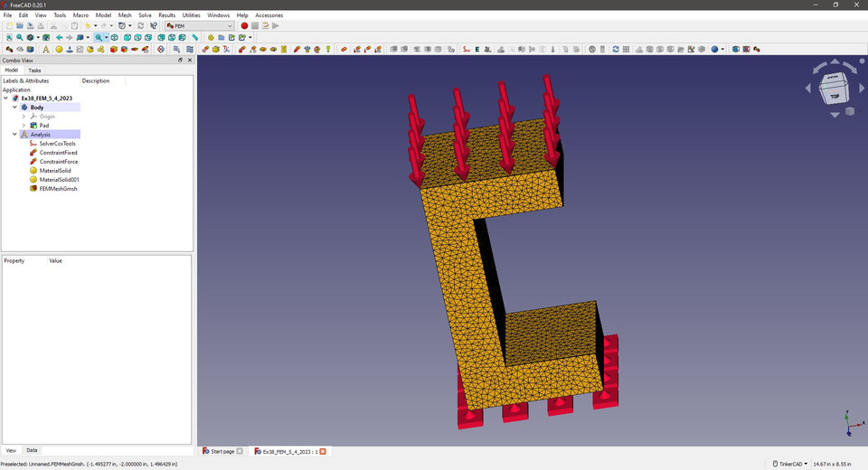This screenshot has height=470, width=868.
Task: Switch to the Tasks tab
Action: pyautogui.click(x=34, y=70)
